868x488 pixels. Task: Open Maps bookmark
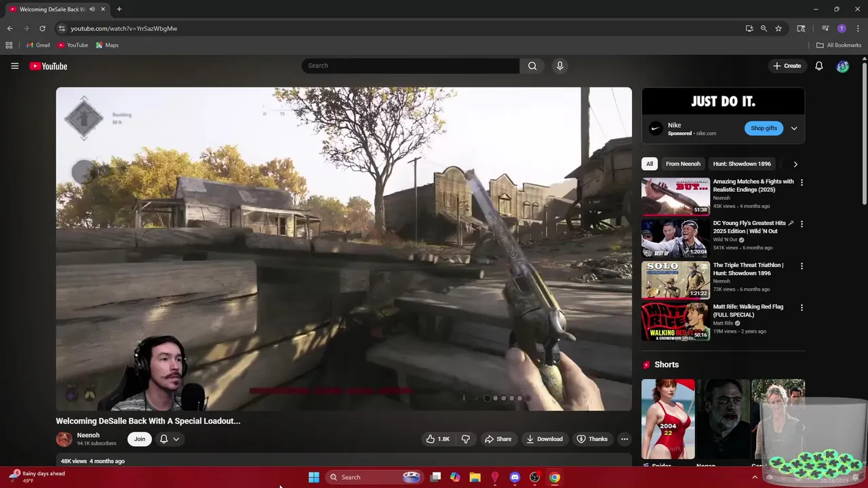(107, 45)
